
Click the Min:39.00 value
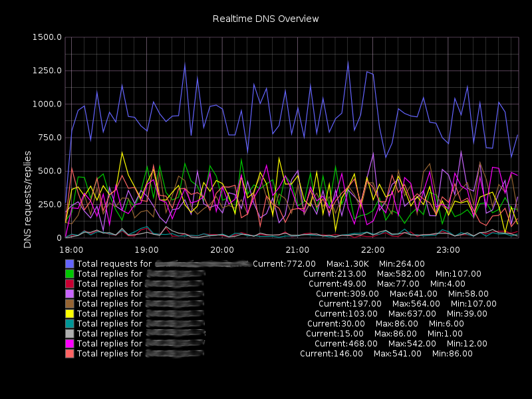pyautogui.click(x=467, y=313)
